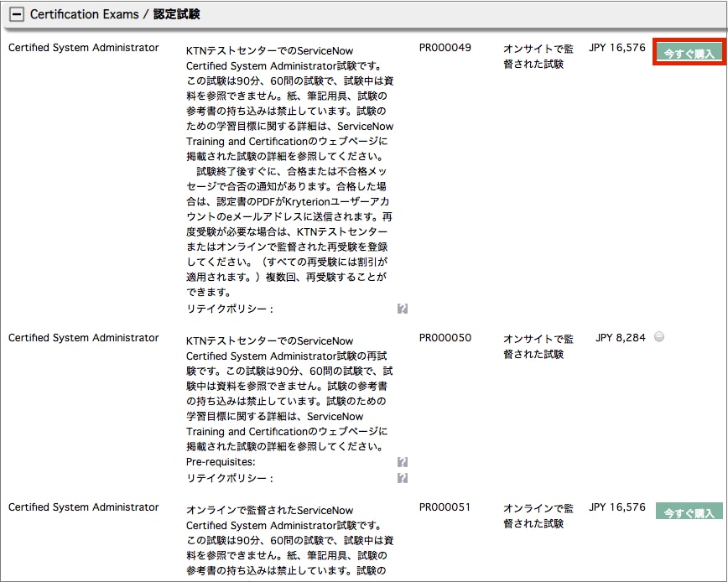Screen dimensions: 728x582
Task: Click the リテイクポリシー label for PR000050
Action: (229, 479)
